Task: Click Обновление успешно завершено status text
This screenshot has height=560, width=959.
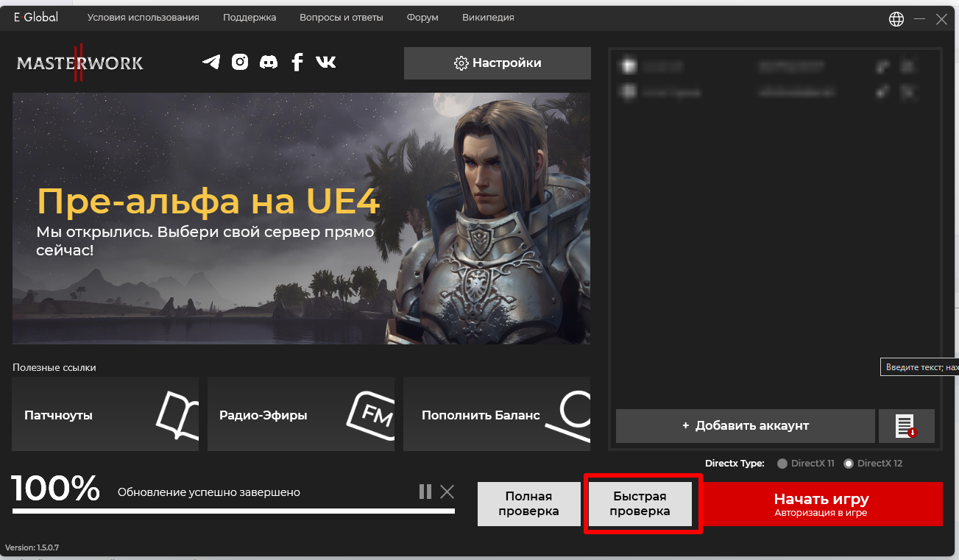Action: coord(209,492)
